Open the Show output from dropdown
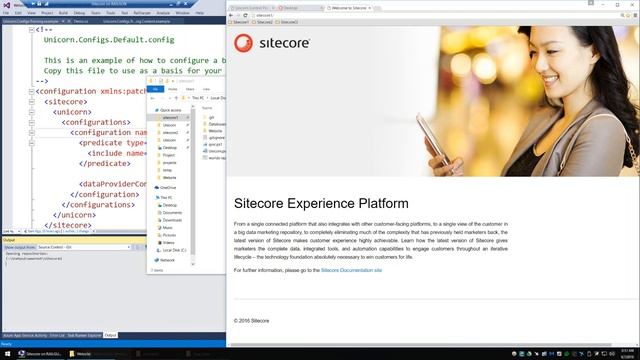This screenshot has height=360, width=640. tap(84, 247)
